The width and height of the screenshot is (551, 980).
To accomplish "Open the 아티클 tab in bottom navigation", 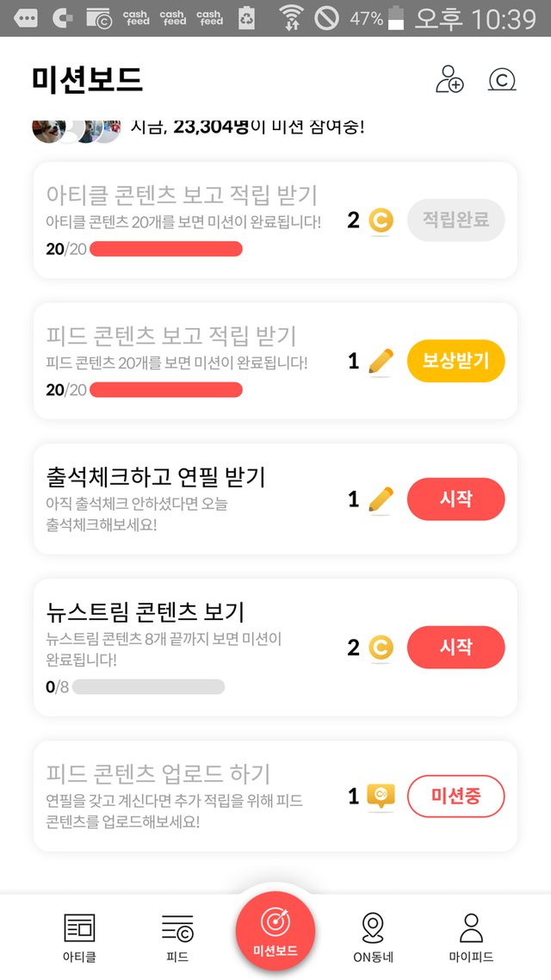I will [79, 937].
